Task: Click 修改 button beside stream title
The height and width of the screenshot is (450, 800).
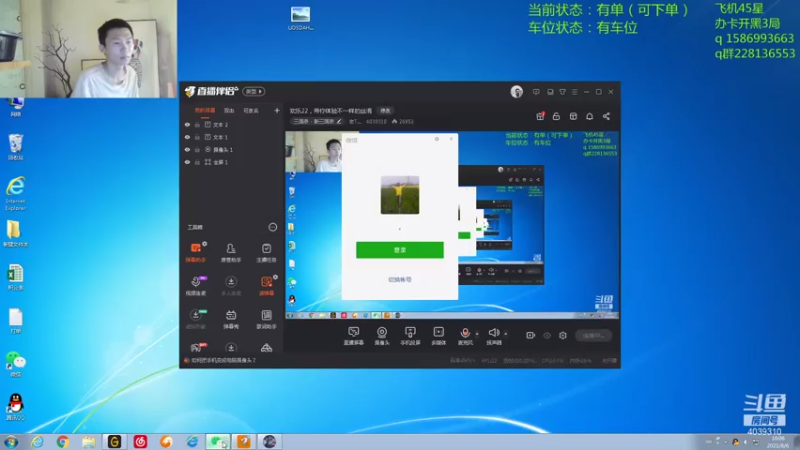Action: click(385, 111)
